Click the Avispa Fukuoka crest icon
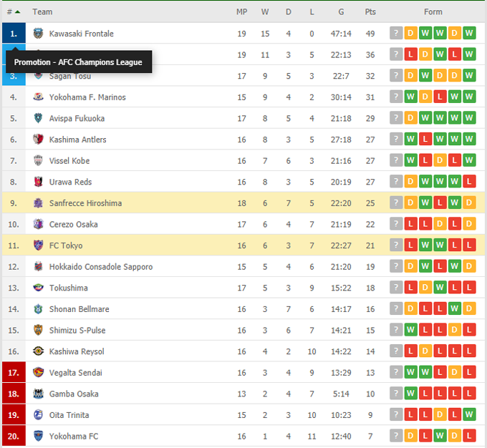487x448 pixels. [39, 118]
